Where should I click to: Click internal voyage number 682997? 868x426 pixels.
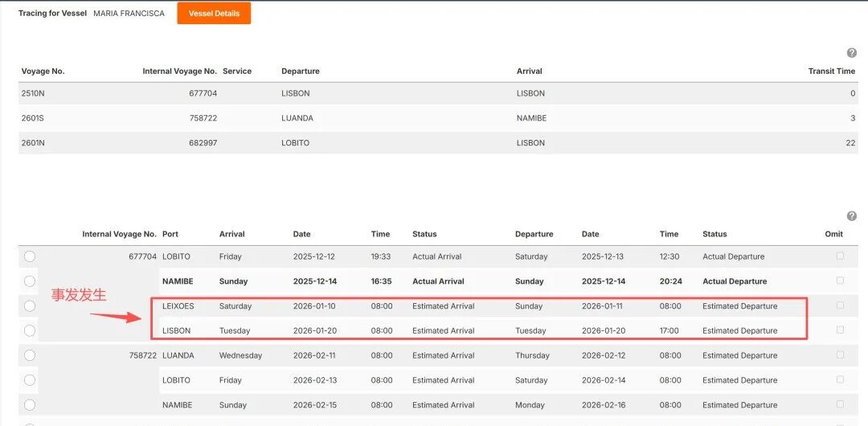click(203, 143)
